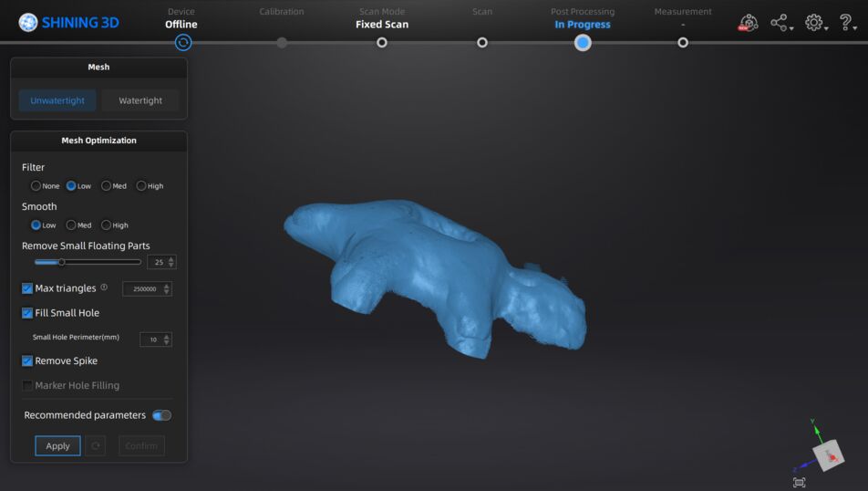This screenshot has height=491, width=868.
Task: Click the reset icon beside Apply
Action: click(x=95, y=445)
